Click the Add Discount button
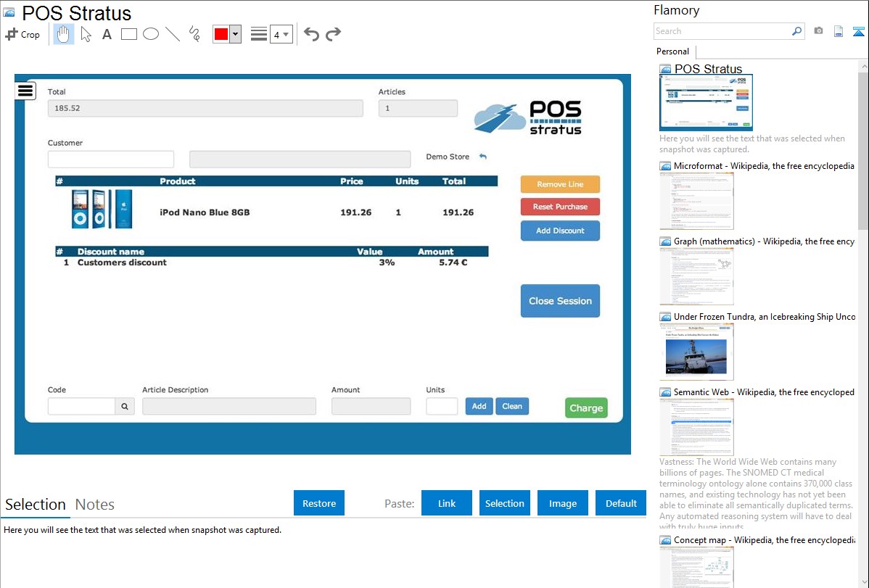The width and height of the screenshot is (869, 588). [560, 231]
